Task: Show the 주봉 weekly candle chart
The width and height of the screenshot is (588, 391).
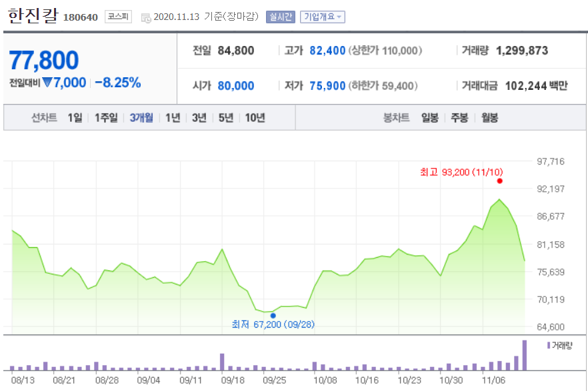Action: tap(459, 118)
